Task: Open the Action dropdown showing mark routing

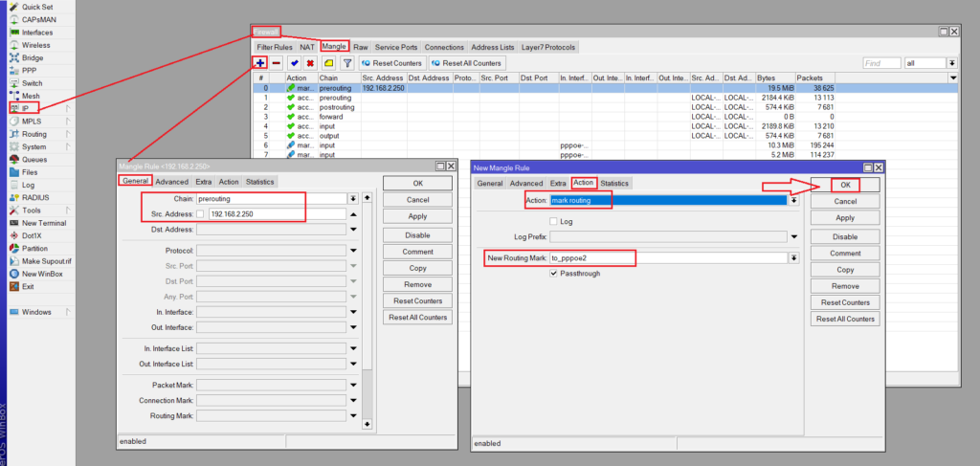Action: [x=792, y=200]
